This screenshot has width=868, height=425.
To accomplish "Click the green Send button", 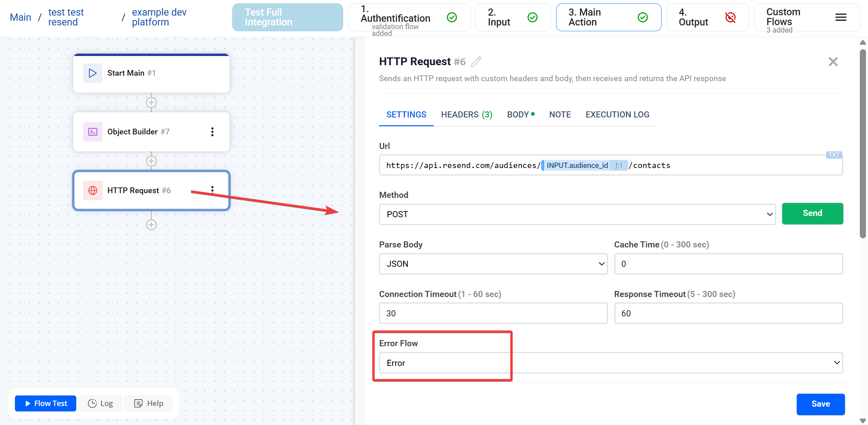I will click(x=812, y=213).
